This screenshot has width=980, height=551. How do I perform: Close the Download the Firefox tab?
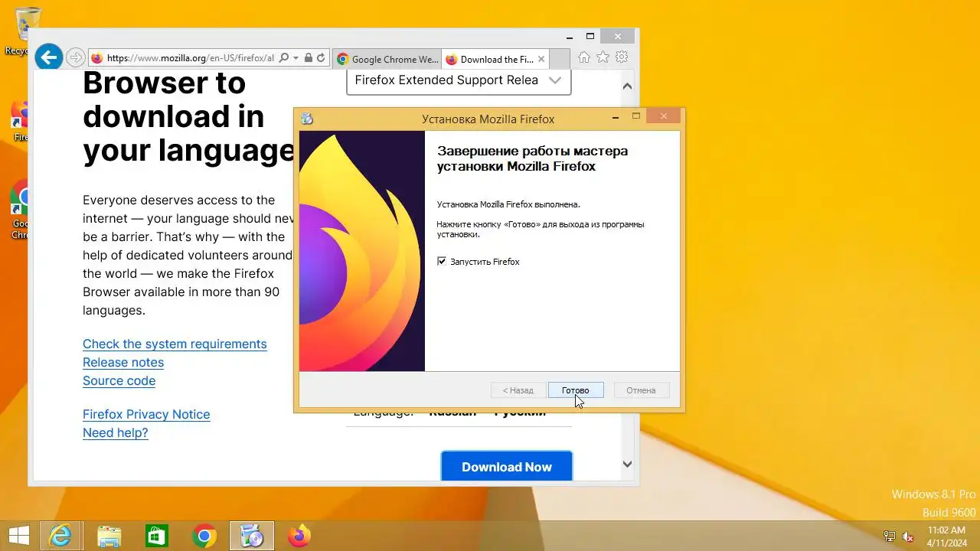pos(541,59)
